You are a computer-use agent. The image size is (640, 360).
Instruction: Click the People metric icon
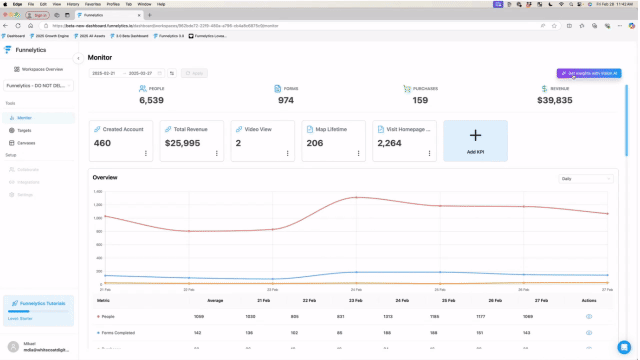(x=142, y=89)
